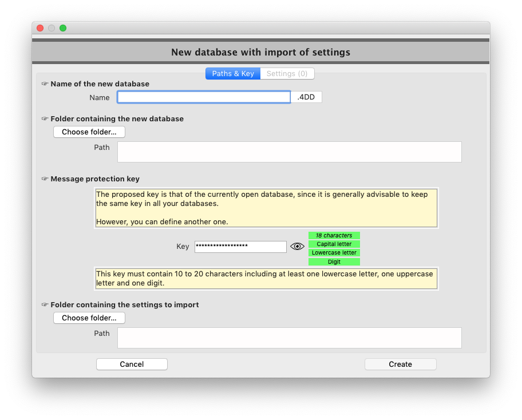Screen dimensions: 522x420
Task: Reveal the protection key using the eye icon
Action: click(297, 246)
